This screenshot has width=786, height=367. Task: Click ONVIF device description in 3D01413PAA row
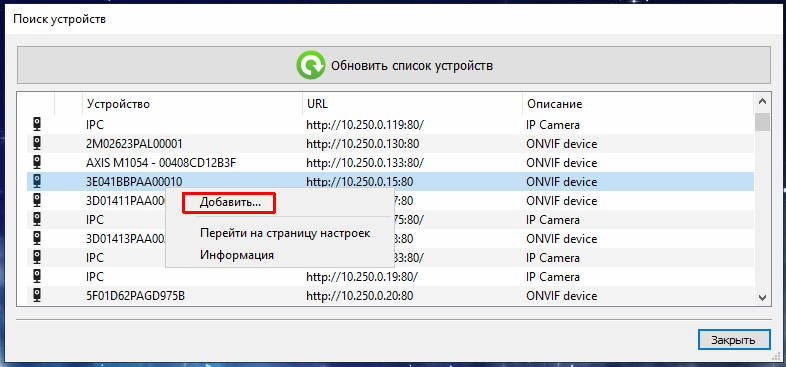click(561, 239)
